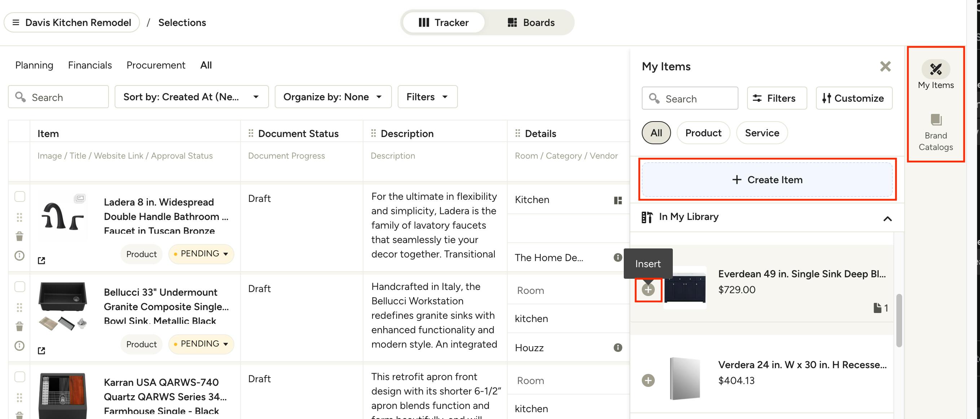Viewport: 980px width, 419px height.
Task: Click Create Item button
Action: click(767, 180)
